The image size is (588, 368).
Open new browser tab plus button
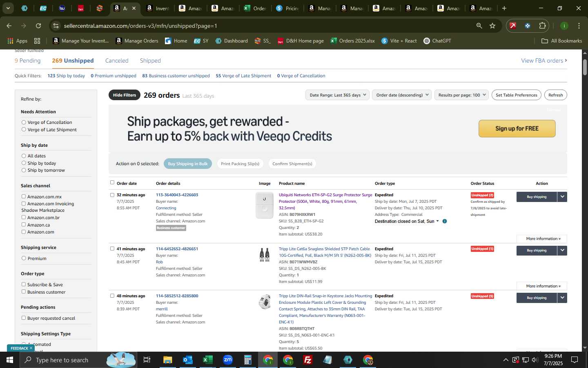pyautogui.click(x=504, y=8)
